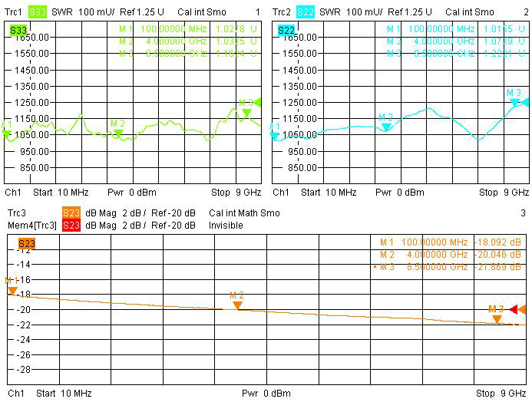The height and width of the screenshot is (402, 532).
Task: Click the M1 marker on orange S23 trace
Action: (x=12, y=290)
